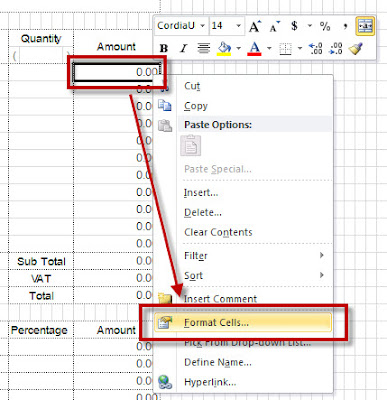Viewport: 387px width, 400px height.
Task: Open the font color dropdown arrow
Action: 269,49
